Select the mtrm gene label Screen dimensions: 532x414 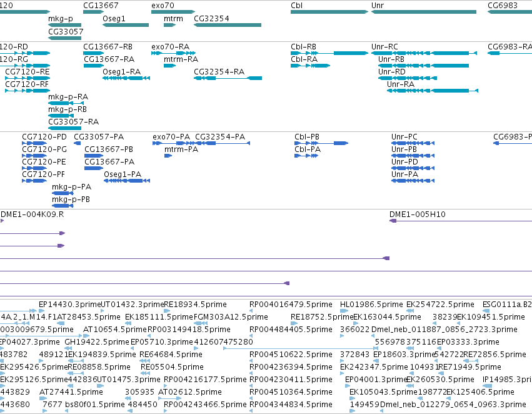click(173, 19)
